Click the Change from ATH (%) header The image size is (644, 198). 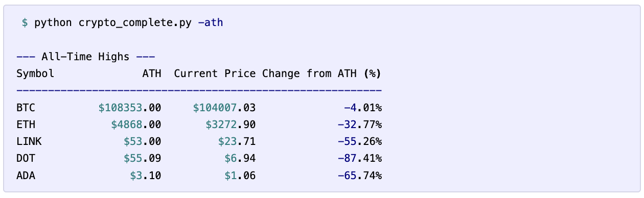click(322, 73)
